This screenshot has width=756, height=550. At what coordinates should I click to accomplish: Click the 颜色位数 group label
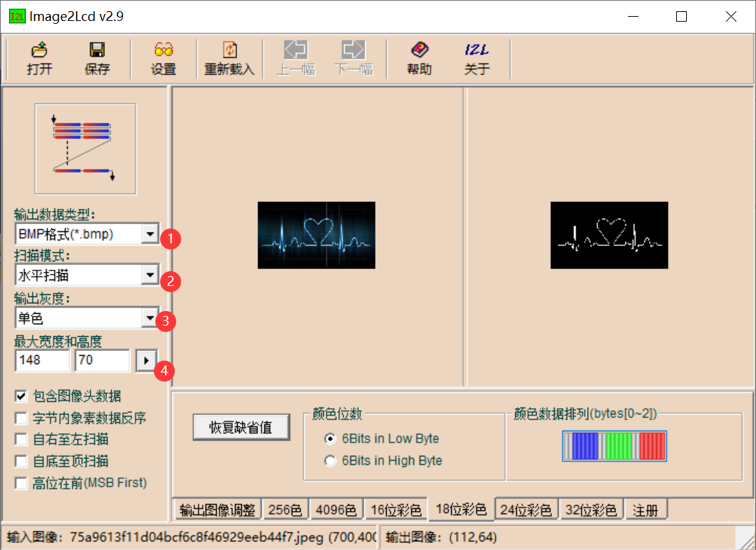pos(337,414)
